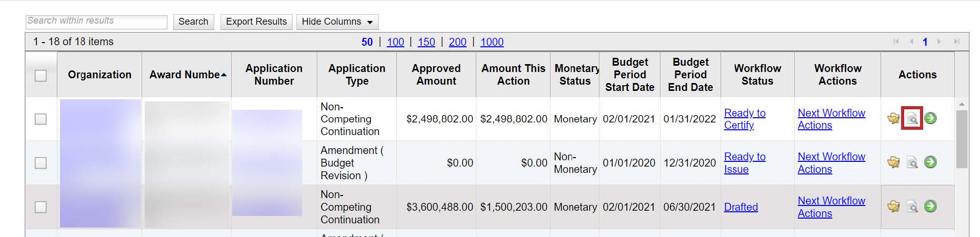Check the box for the $2,498,802.00 row
Viewport: 980px width, 237px height.
click(x=41, y=119)
